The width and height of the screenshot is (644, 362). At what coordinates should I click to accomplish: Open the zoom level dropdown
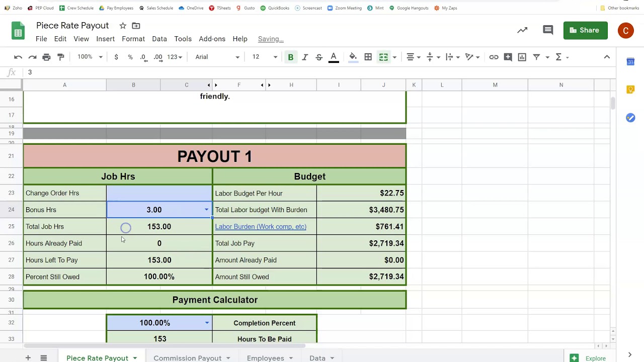click(90, 57)
